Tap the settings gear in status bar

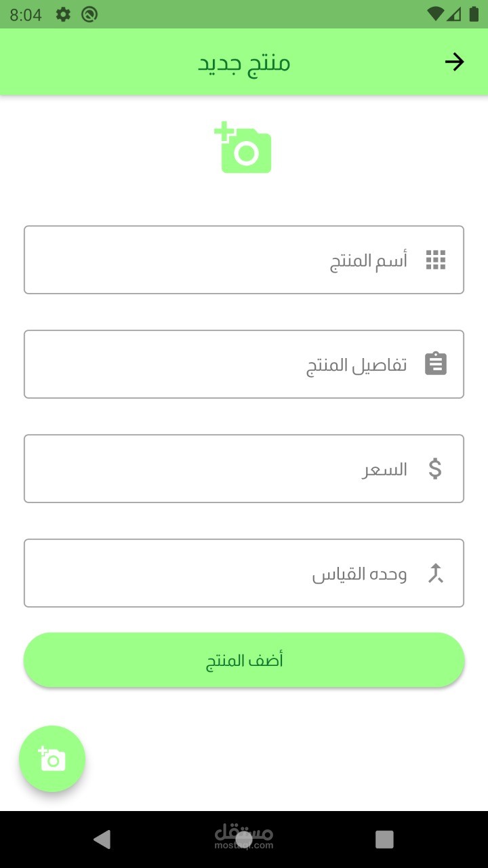coord(63,14)
